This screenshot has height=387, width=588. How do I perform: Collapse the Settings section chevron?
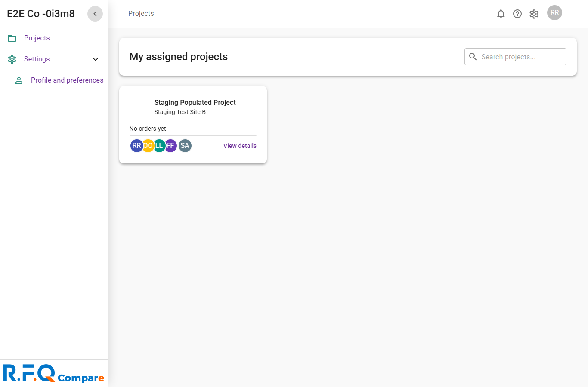[x=96, y=59]
